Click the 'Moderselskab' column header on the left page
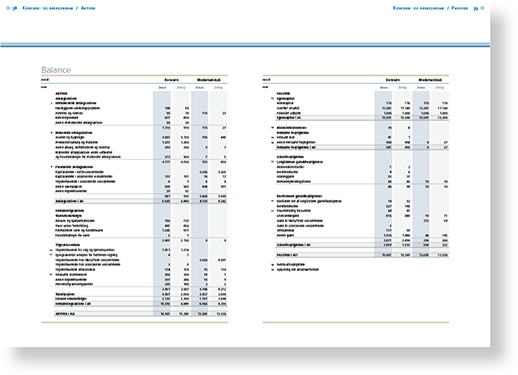Screen dimensions: 518x375 tap(209, 80)
